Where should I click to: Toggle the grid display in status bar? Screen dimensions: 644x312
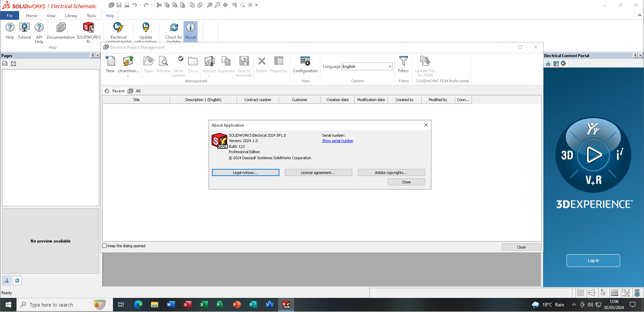[x=580, y=293]
